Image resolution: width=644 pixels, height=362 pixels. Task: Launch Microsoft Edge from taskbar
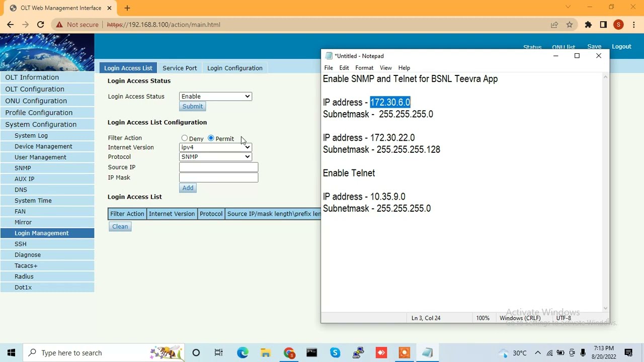point(243,352)
